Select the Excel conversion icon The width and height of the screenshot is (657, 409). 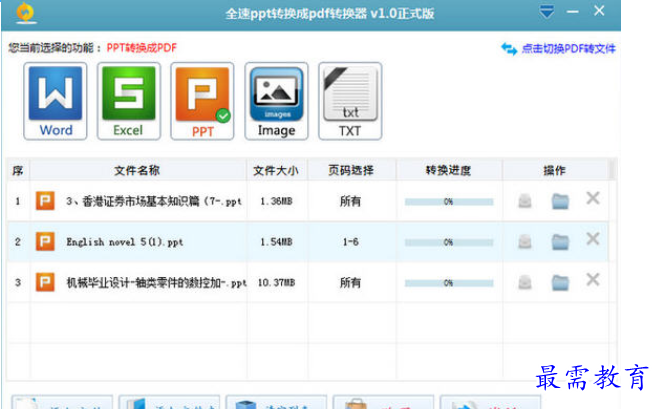coord(129,101)
